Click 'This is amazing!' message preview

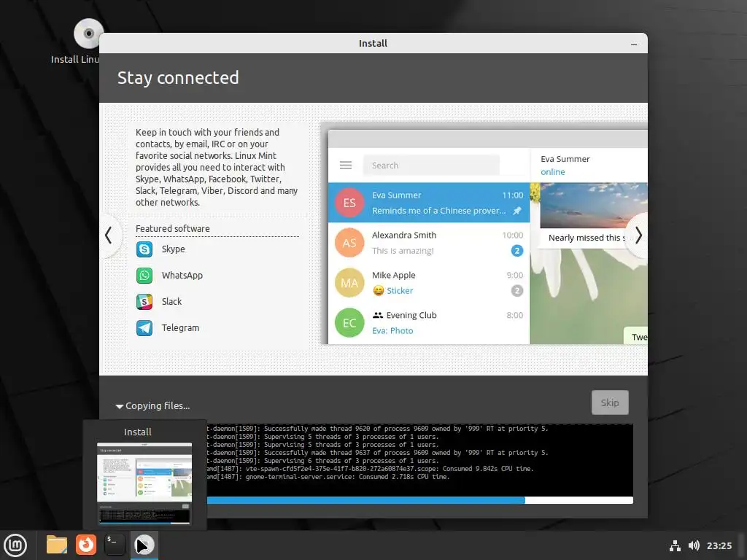tap(403, 251)
